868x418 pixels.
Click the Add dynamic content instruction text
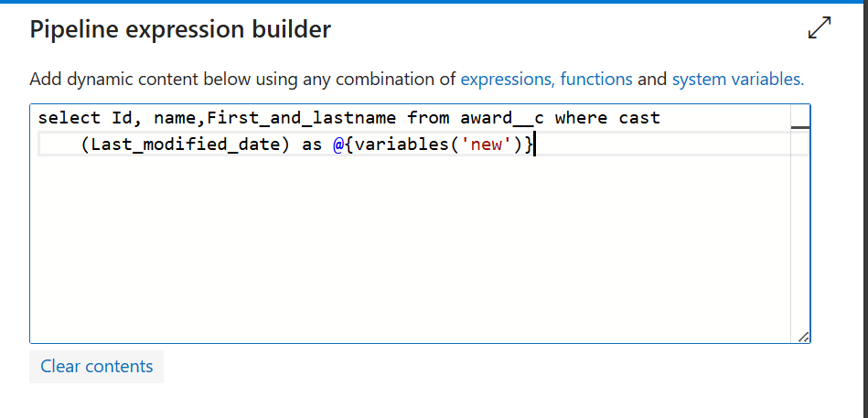(241, 80)
